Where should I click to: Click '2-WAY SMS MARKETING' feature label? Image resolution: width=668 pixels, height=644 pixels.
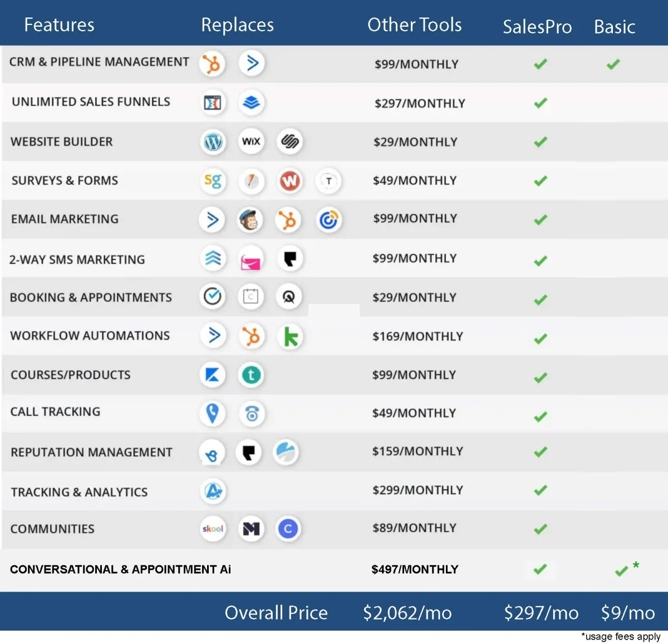click(77, 260)
